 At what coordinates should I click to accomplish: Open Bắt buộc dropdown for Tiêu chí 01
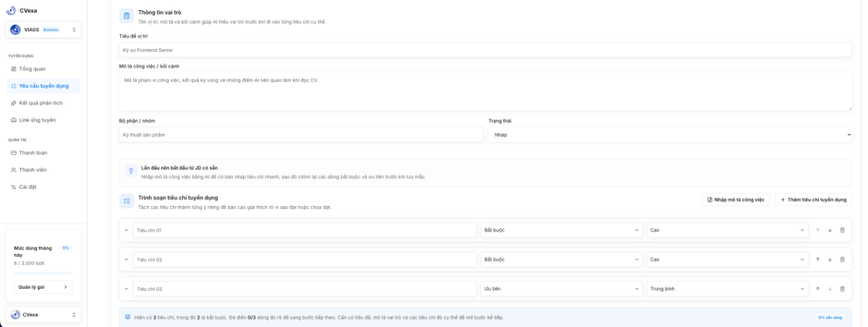coord(561,230)
